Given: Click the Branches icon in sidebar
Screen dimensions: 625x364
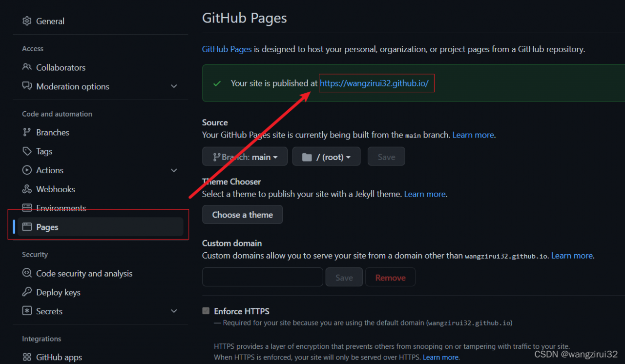Looking at the screenshot, I should (27, 132).
